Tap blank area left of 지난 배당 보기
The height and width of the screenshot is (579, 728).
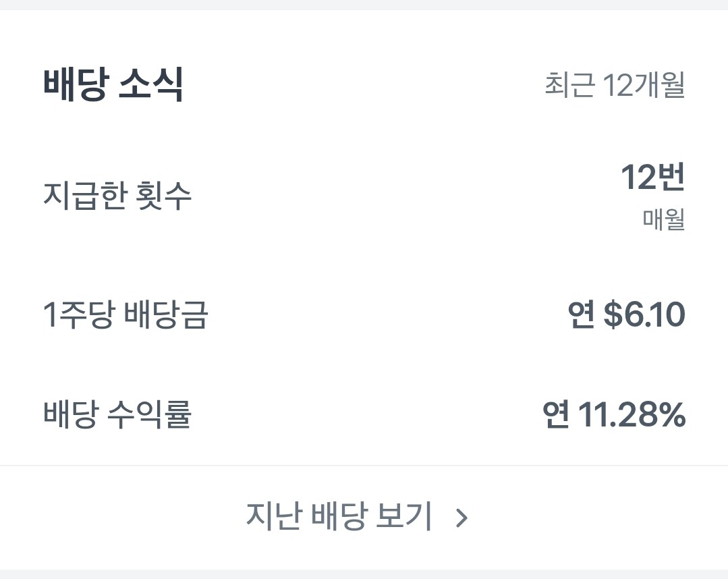point(121,518)
